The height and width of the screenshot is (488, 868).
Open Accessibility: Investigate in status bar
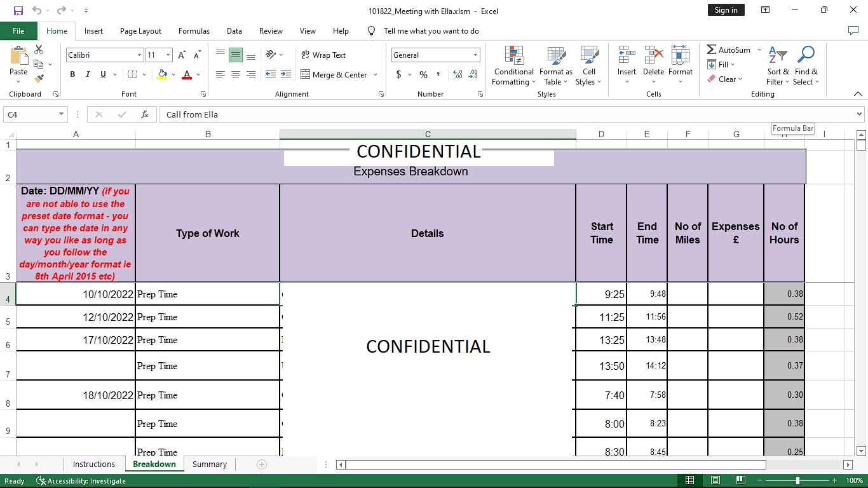pos(81,481)
